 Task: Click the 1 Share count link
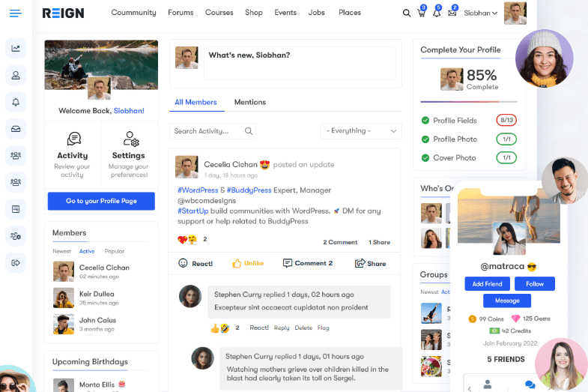[x=379, y=242]
